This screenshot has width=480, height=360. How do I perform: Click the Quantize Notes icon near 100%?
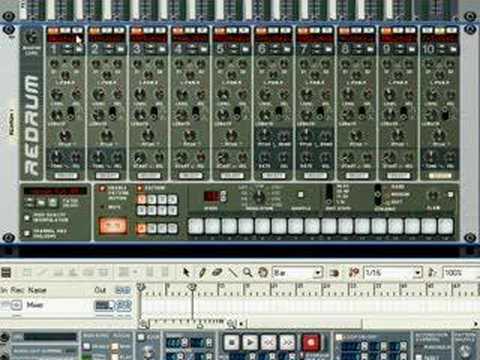pos(432,273)
